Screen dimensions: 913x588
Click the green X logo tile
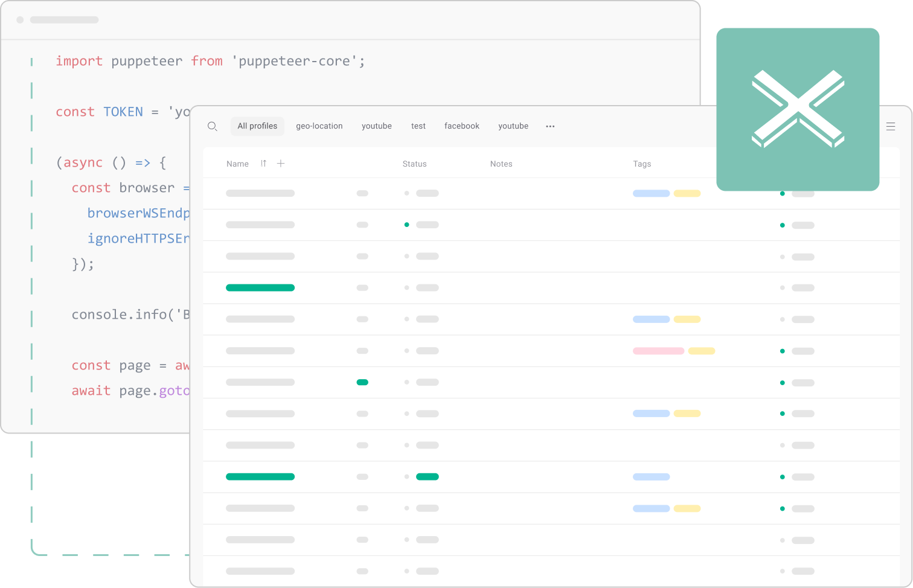[798, 109]
